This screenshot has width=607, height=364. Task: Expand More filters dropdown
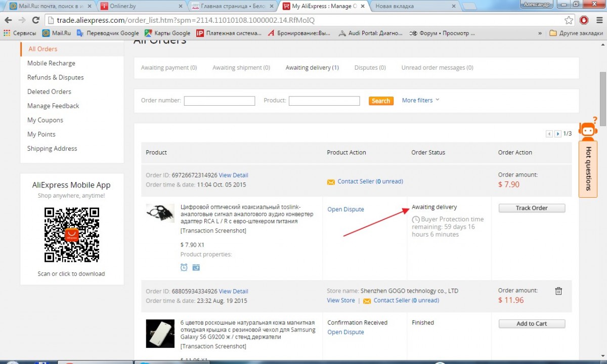(421, 100)
